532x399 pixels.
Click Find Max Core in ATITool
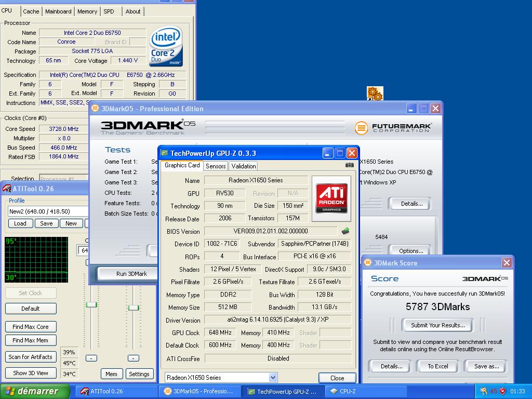pyautogui.click(x=31, y=327)
